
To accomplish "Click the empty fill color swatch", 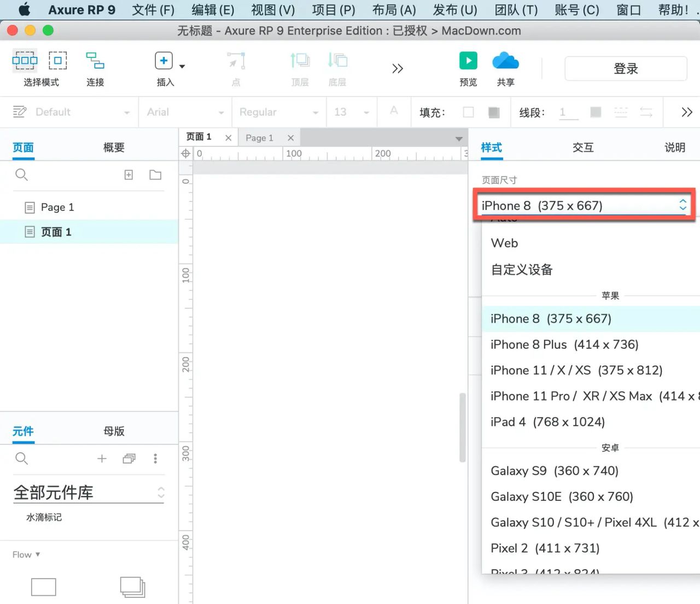I will tap(468, 112).
